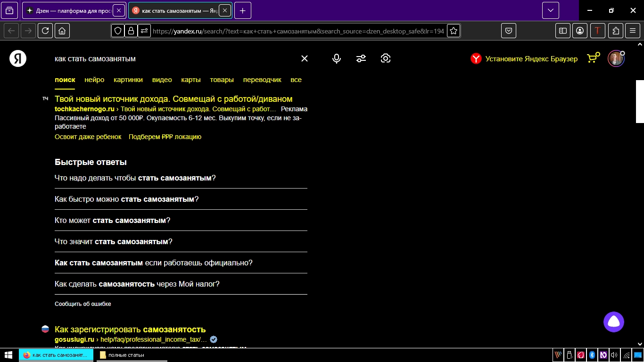Image resolution: width=644 pixels, height=362 pixels.
Task: Switch to the нейро tab
Action: tap(94, 80)
